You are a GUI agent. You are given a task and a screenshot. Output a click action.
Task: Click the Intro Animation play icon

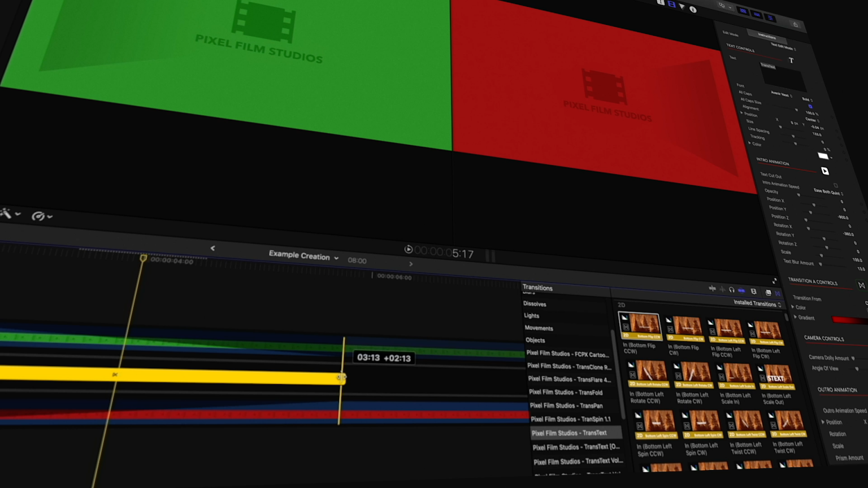[825, 171]
